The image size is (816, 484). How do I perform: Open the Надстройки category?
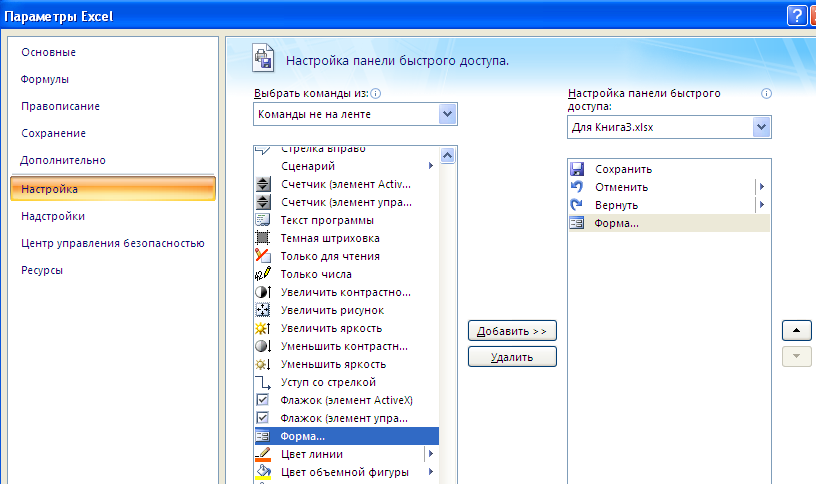pyautogui.click(x=53, y=216)
